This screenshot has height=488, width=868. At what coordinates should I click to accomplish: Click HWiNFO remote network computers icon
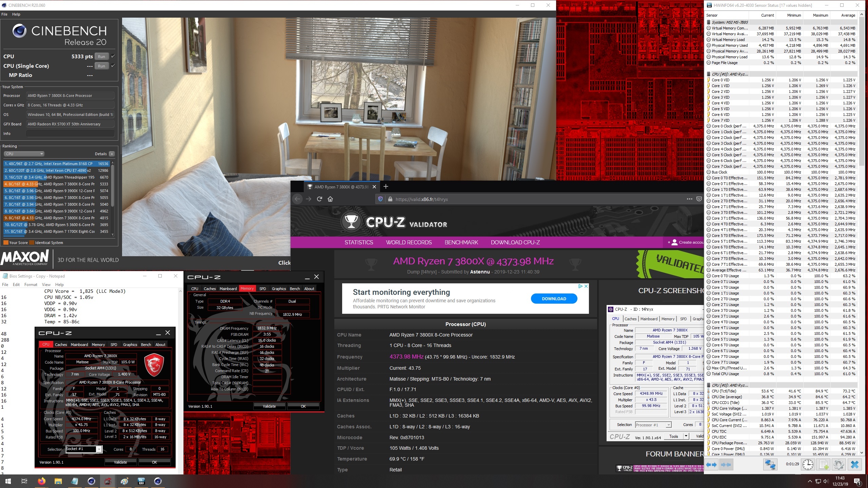[x=770, y=464]
